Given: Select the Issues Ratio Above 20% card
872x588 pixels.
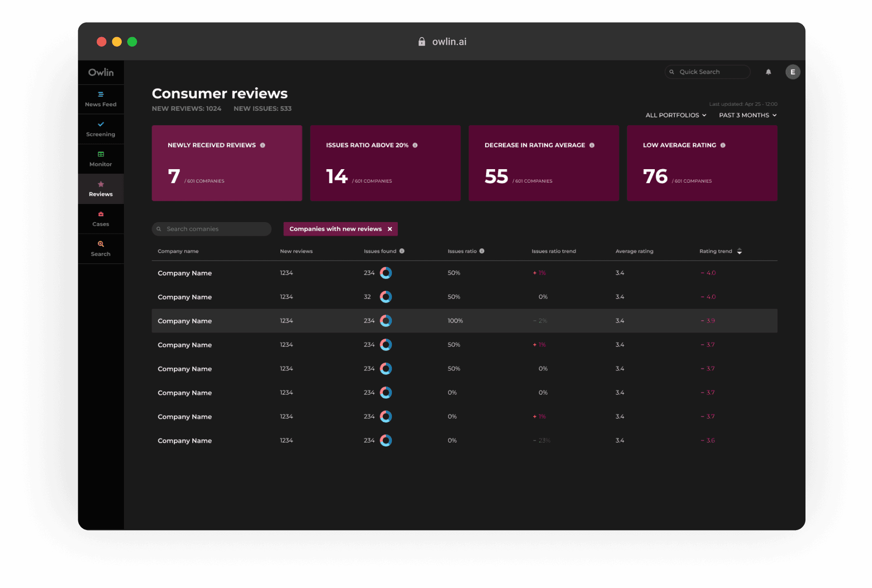Looking at the screenshot, I should [385, 163].
